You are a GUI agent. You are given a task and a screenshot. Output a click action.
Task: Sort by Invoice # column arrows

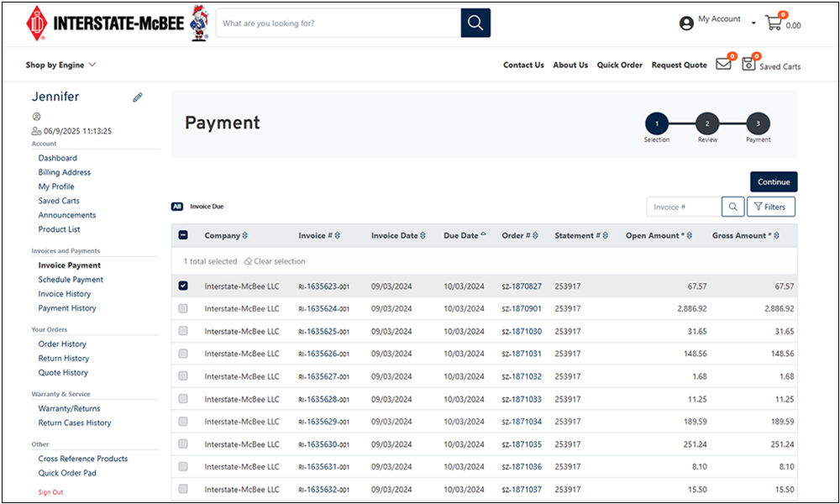(338, 236)
